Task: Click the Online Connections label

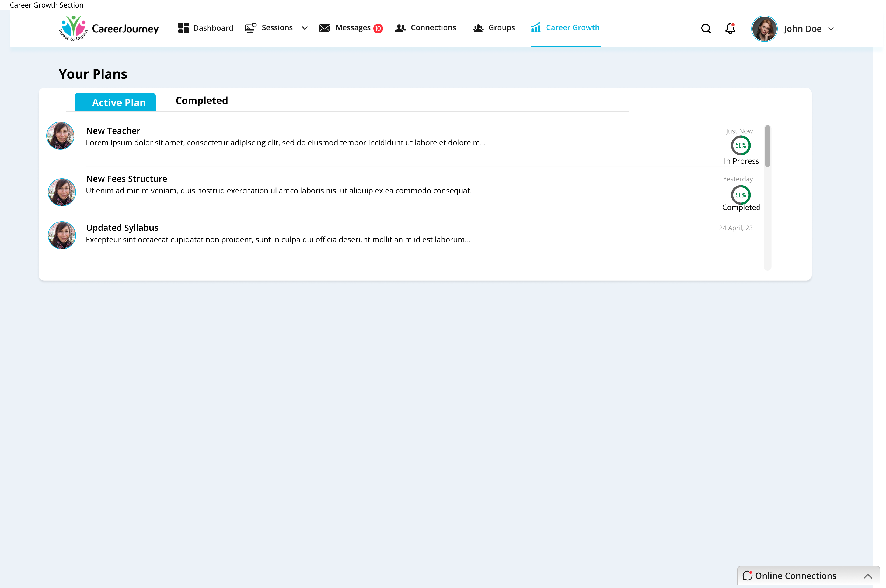Action: pos(796,576)
